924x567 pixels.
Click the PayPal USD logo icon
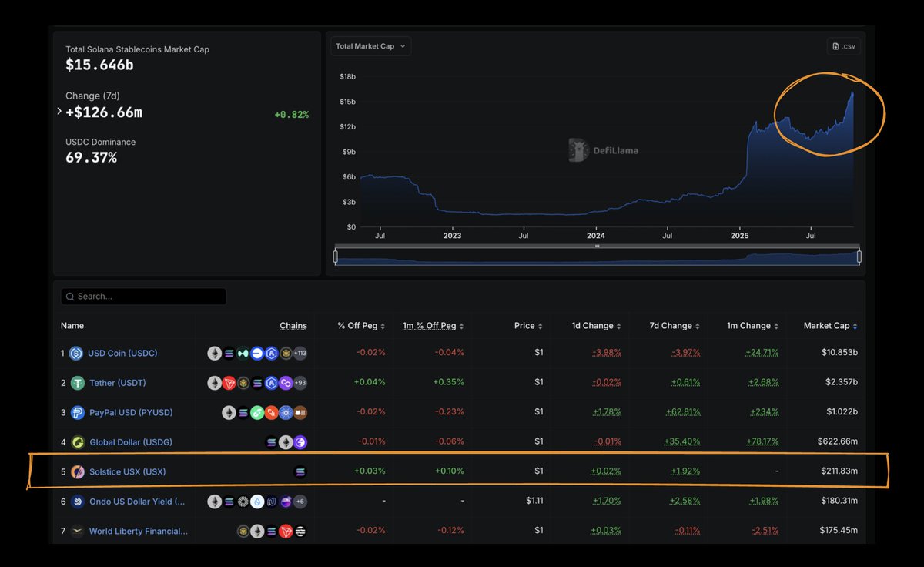coord(78,413)
